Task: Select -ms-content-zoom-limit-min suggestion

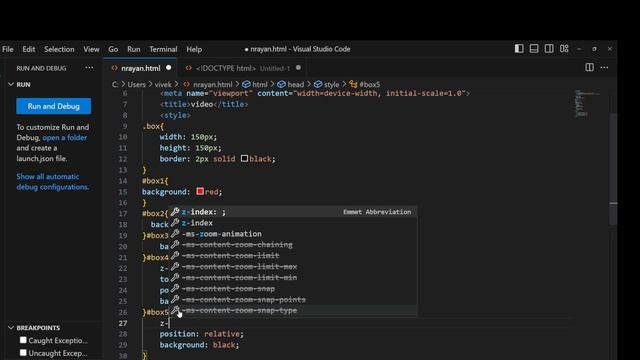Action: point(293,278)
